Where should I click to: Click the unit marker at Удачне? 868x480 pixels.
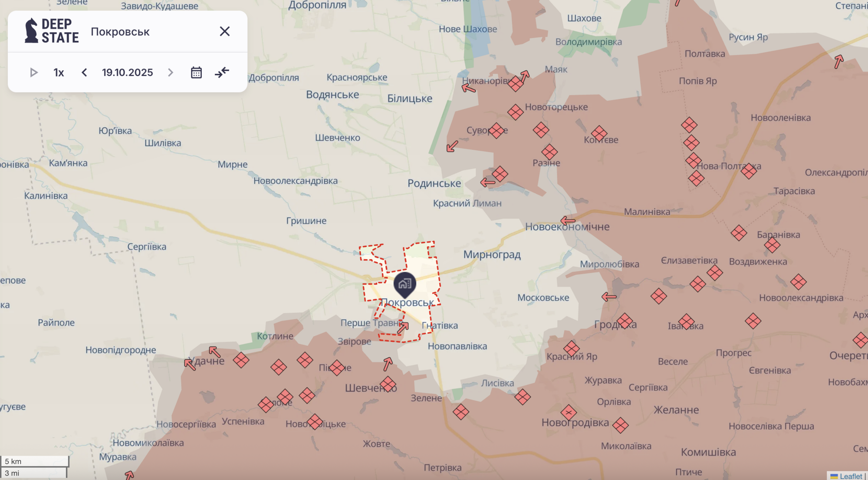(241, 360)
